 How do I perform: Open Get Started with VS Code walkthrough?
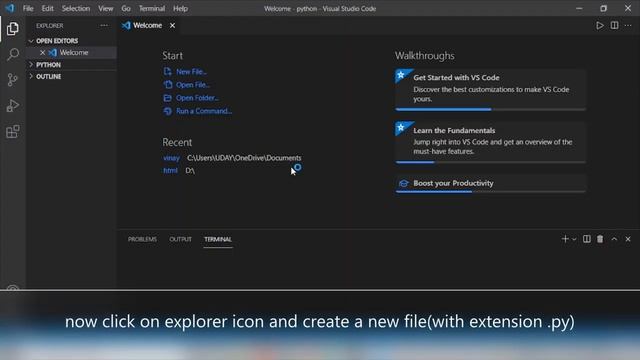(x=490, y=89)
